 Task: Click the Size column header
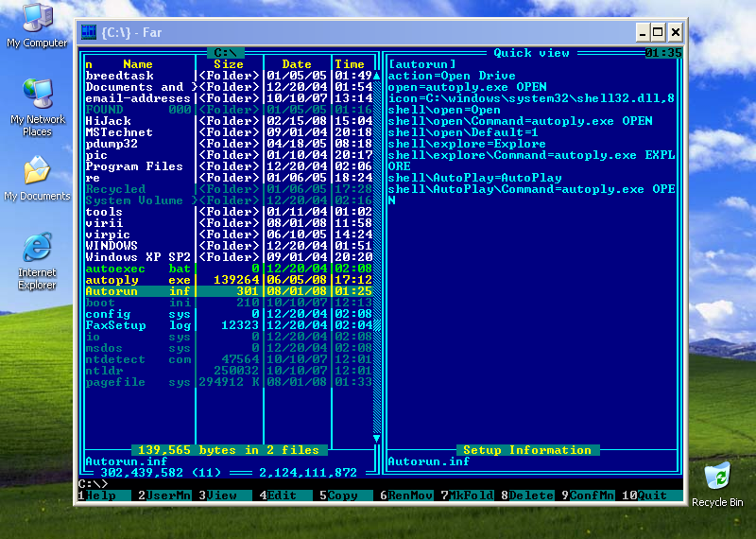(x=229, y=64)
